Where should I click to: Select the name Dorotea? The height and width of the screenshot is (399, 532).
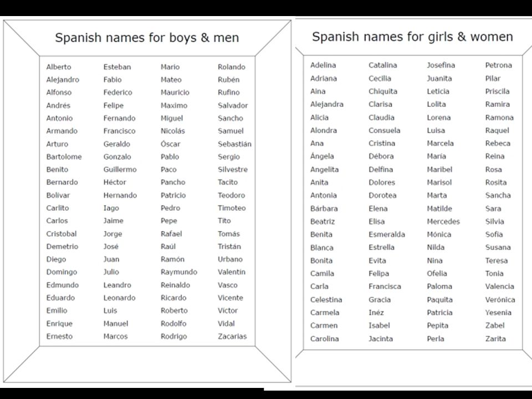(383, 196)
